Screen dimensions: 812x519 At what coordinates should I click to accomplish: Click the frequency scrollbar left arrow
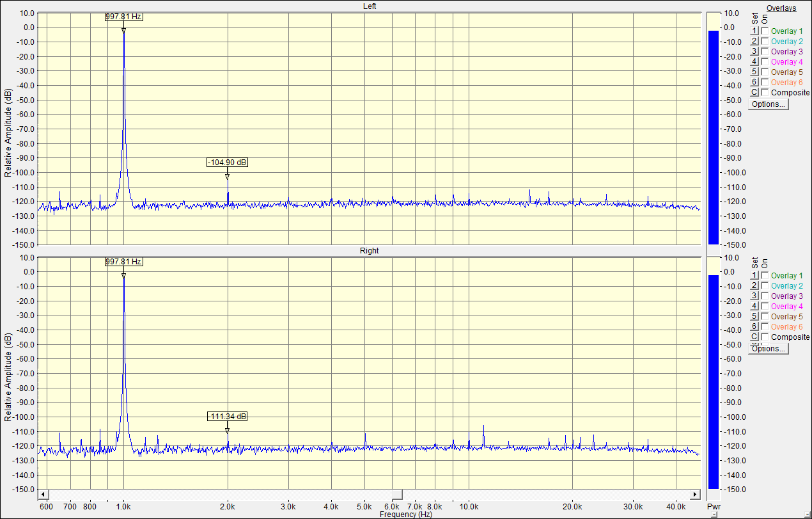[x=43, y=495]
